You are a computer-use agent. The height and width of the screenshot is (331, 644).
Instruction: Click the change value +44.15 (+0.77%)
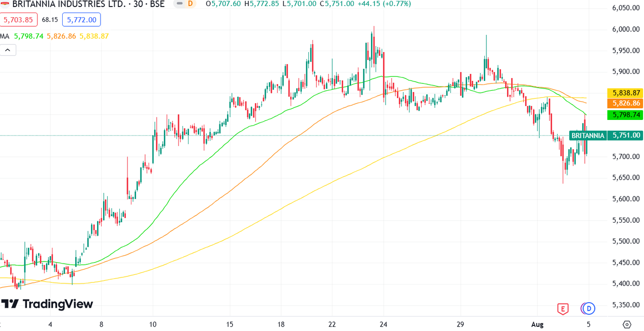[384, 4]
